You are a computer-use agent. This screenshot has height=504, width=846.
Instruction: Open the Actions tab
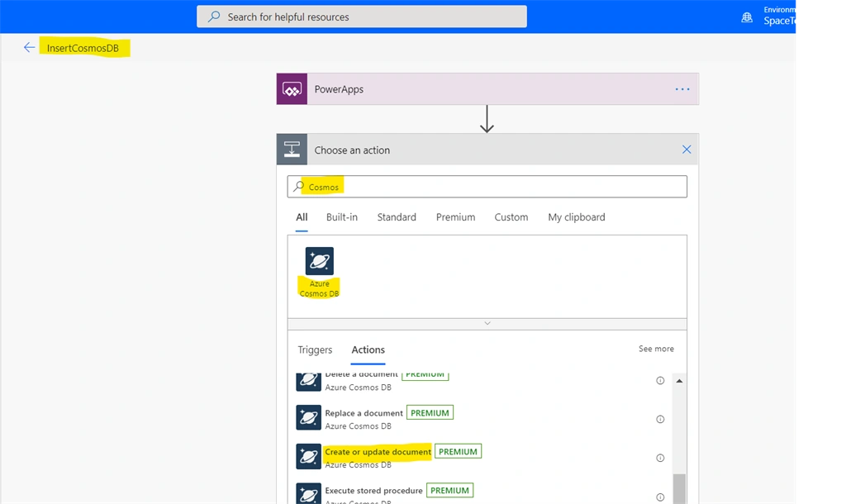click(x=368, y=349)
